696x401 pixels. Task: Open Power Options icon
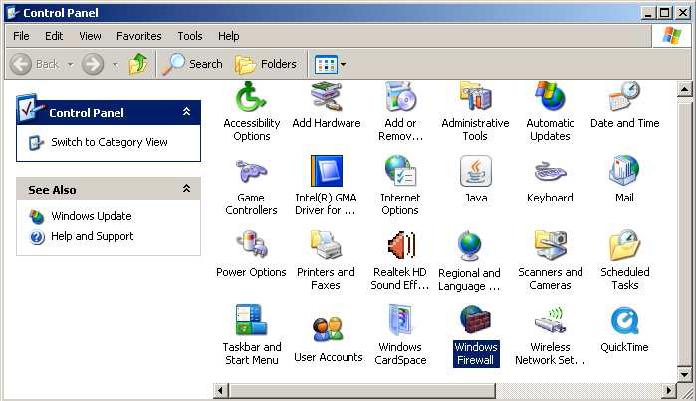tap(251, 245)
